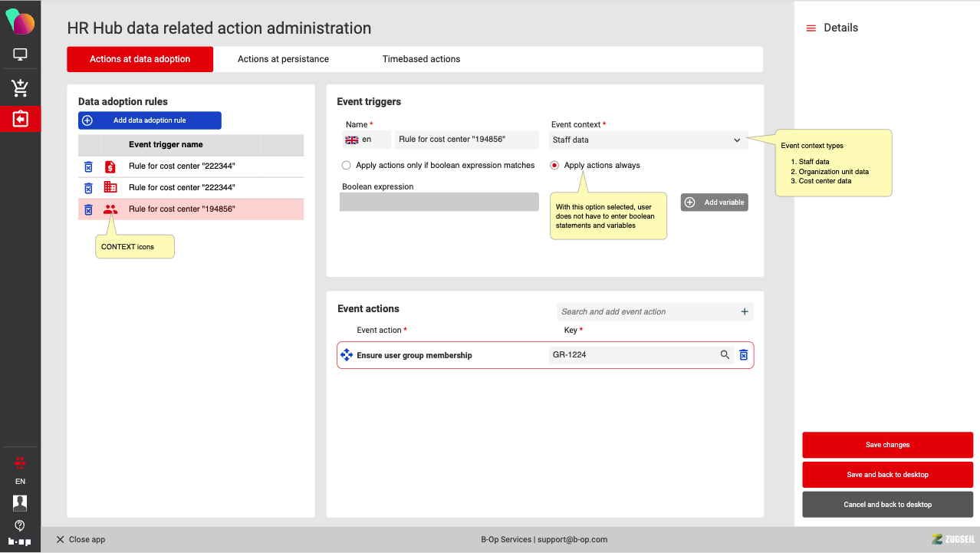
Task: Click the Add data adoption rule button
Action: 150,120
